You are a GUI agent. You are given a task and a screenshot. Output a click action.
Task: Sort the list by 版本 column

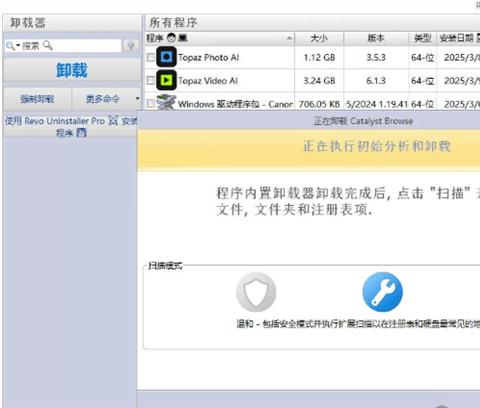tap(376, 38)
